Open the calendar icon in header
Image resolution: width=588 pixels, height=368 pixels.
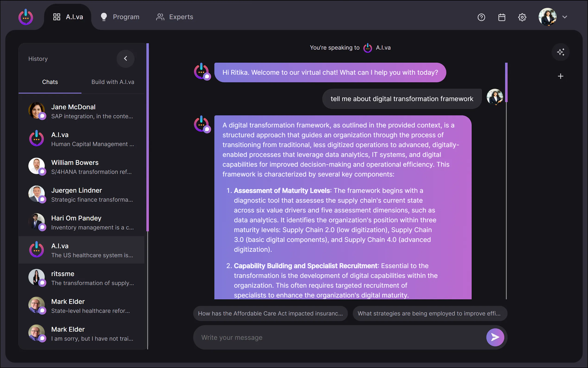(x=501, y=17)
